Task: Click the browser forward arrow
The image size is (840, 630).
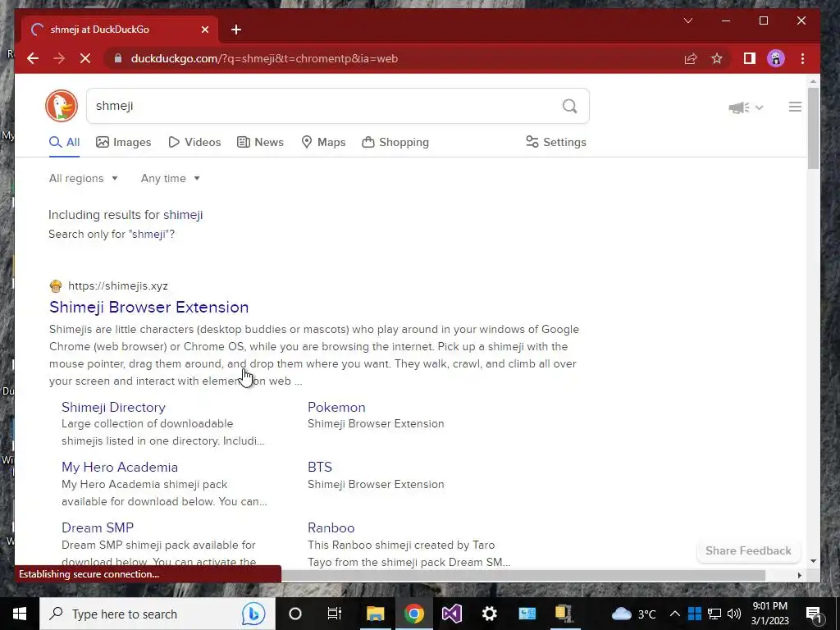Action: 59,58
